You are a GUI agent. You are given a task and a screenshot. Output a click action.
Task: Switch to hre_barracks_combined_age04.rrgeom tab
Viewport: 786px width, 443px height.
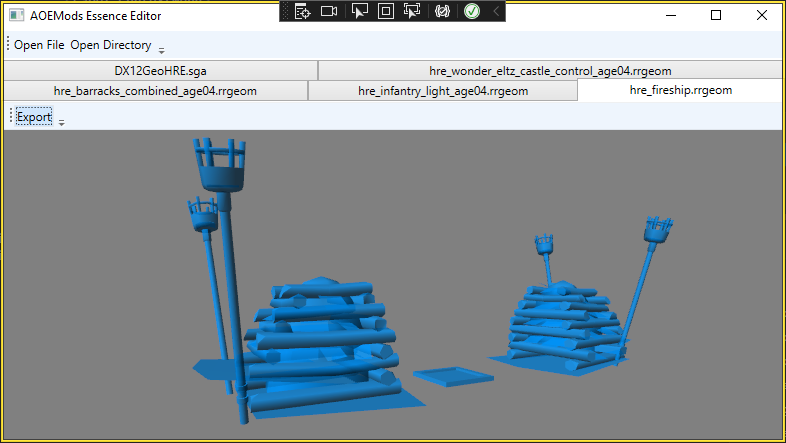click(x=155, y=91)
